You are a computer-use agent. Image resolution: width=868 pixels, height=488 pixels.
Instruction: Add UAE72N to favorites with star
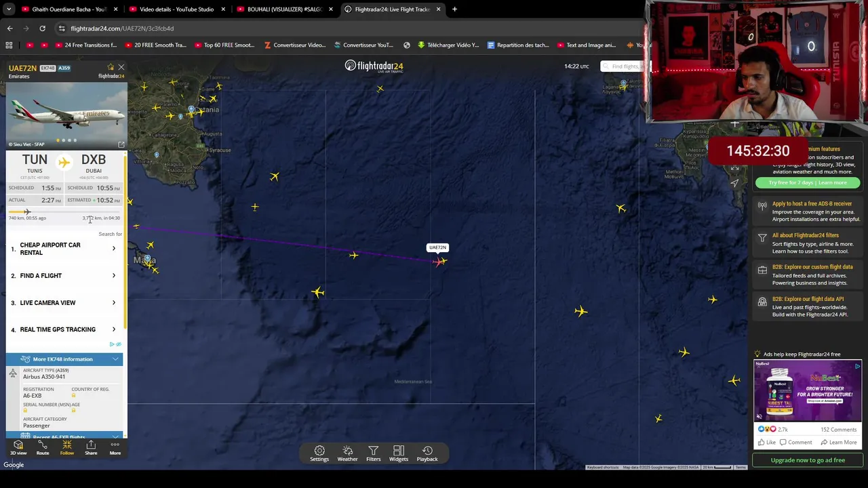[x=111, y=67]
